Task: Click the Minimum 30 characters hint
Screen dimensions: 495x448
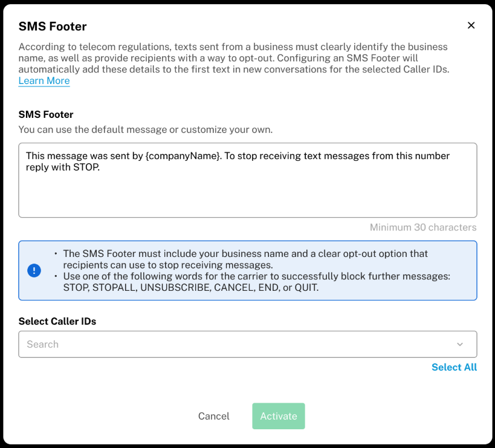Action: (x=423, y=228)
